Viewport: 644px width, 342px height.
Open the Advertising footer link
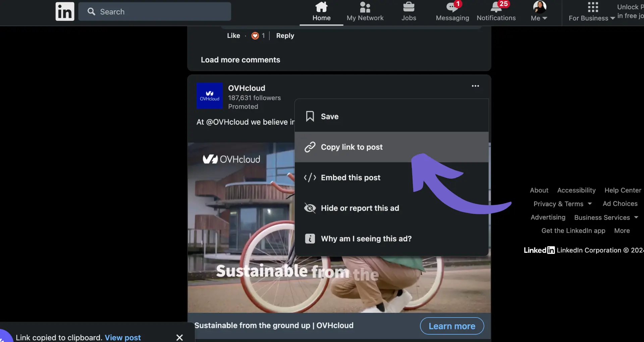click(x=548, y=217)
